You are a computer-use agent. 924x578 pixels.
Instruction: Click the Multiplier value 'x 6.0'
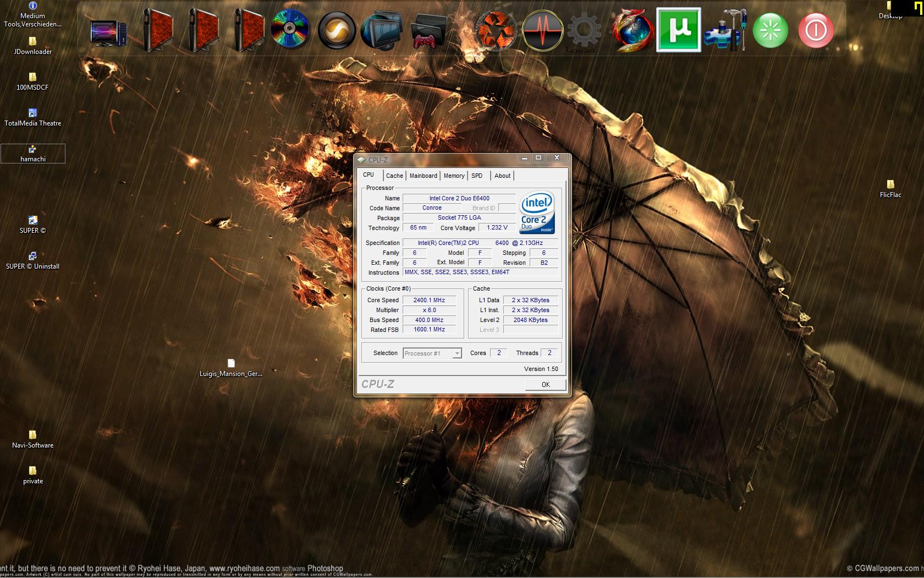coord(429,310)
